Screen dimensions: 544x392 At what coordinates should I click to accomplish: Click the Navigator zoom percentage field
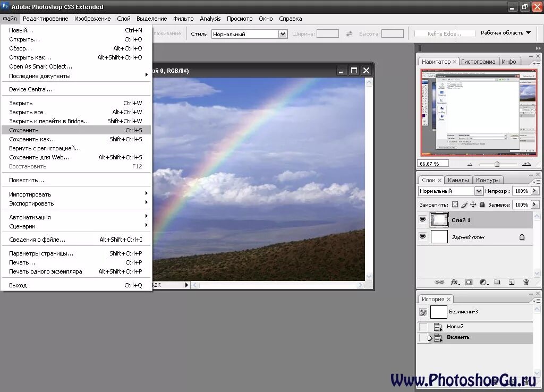click(x=433, y=164)
